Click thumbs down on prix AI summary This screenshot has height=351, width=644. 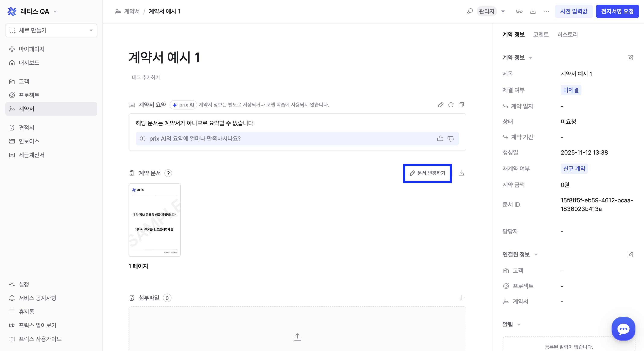tap(450, 139)
